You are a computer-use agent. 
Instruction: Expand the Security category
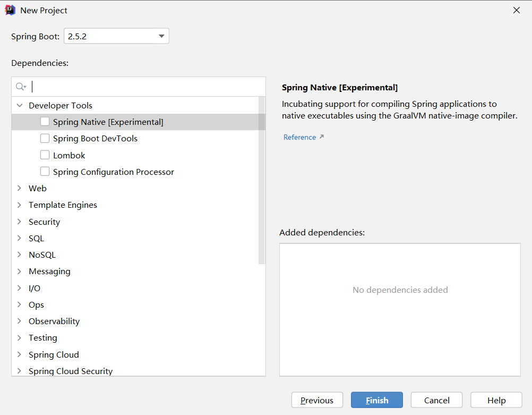[x=19, y=222]
